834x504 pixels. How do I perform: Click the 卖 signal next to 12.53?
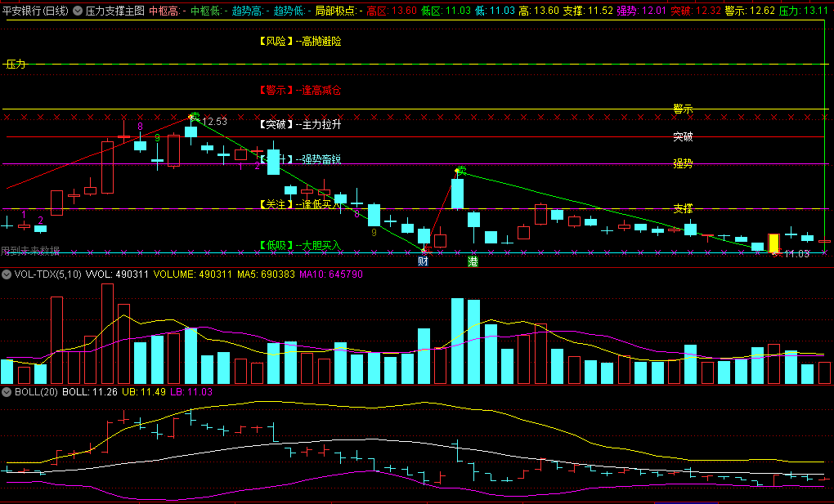click(195, 116)
